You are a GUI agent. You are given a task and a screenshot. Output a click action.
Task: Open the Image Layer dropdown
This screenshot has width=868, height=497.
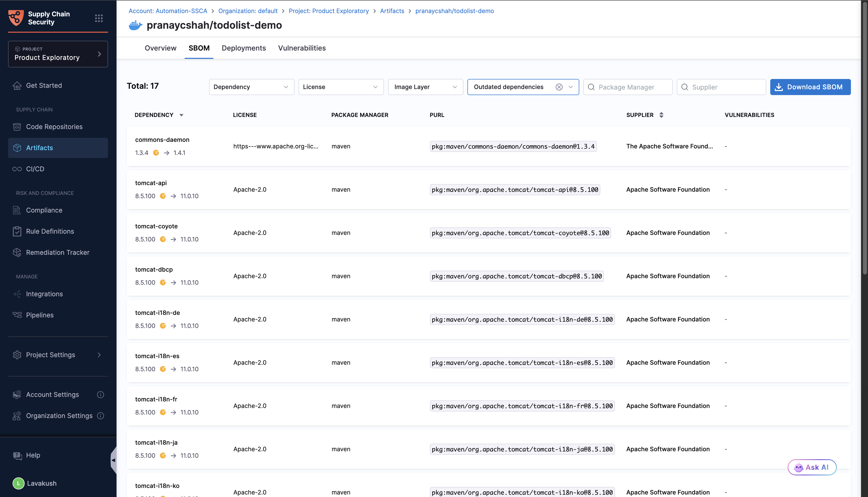click(x=425, y=87)
